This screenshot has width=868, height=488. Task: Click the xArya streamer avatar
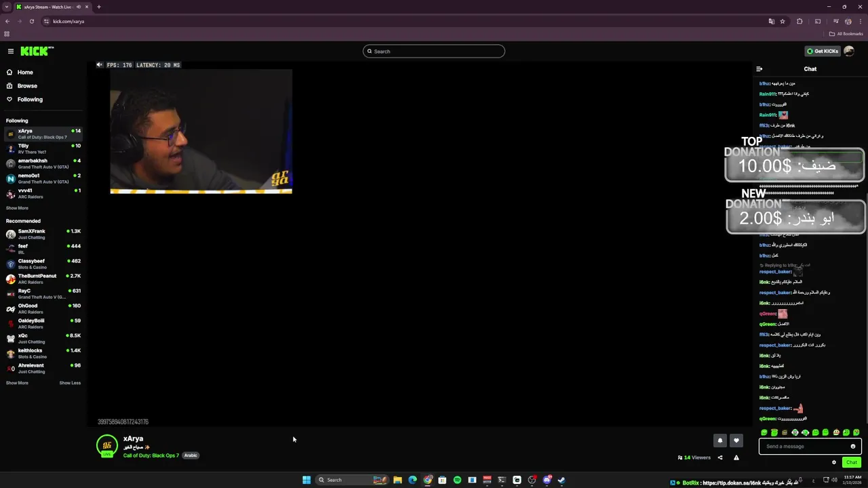107,445
